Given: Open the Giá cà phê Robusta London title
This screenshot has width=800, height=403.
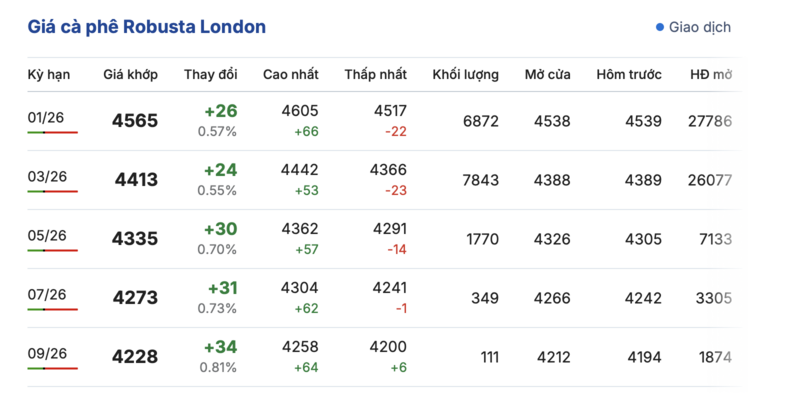Looking at the screenshot, I should 146,27.
